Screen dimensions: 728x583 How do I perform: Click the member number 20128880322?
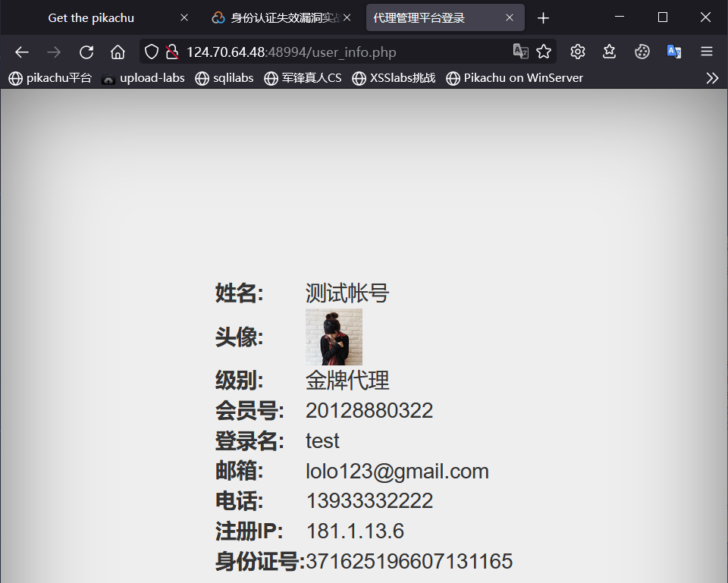[369, 410]
